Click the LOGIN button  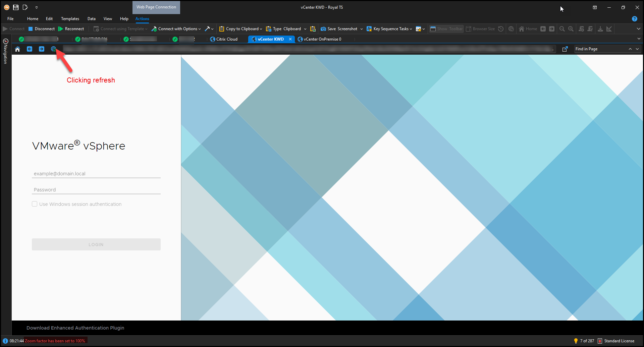[x=96, y=244]
